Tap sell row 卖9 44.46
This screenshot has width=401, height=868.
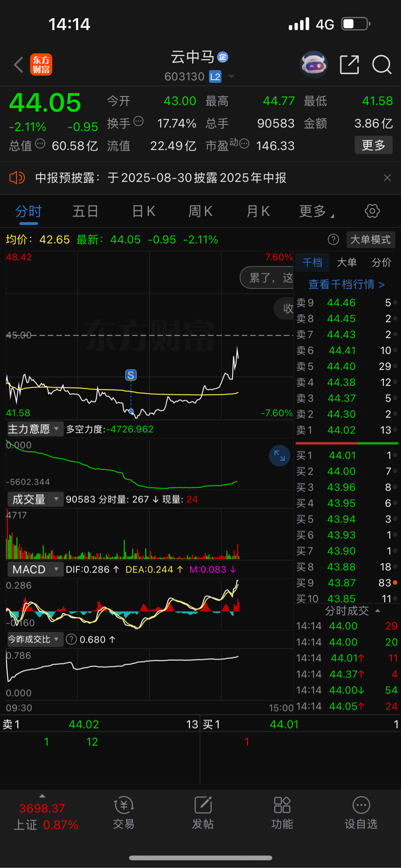pyautogui.click(x=346, y=303)
